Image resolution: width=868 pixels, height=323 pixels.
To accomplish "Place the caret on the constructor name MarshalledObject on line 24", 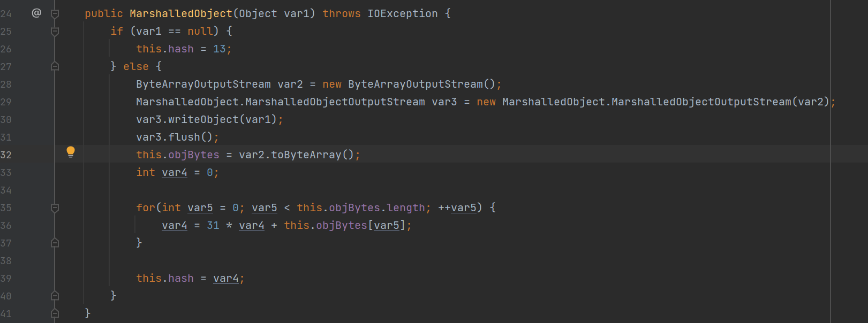I will pyautogui.click(x=181, y=13).
